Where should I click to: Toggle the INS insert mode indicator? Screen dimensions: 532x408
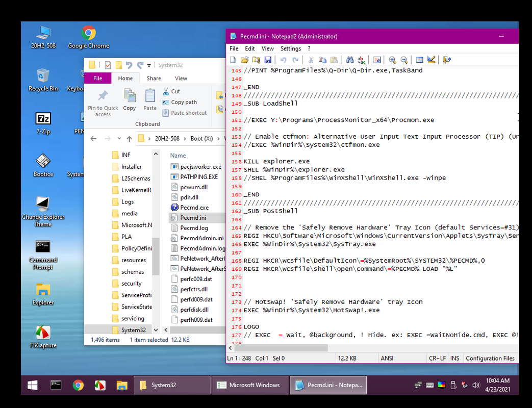point(454,358)
